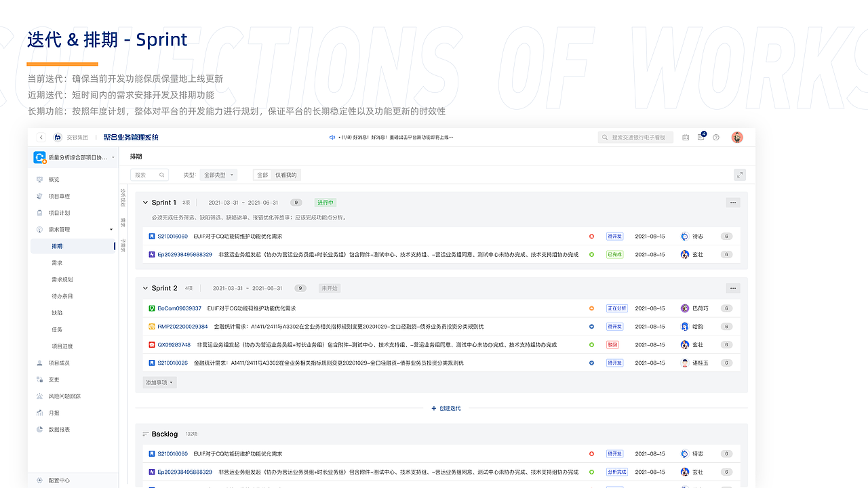Open the 全部类型 type dropdown
The width and height of the screenshot is (868, 488).
pos(218,175)
